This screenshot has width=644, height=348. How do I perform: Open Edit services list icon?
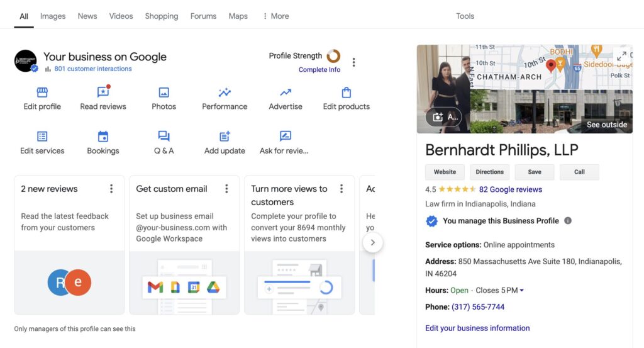coord(42,137)
